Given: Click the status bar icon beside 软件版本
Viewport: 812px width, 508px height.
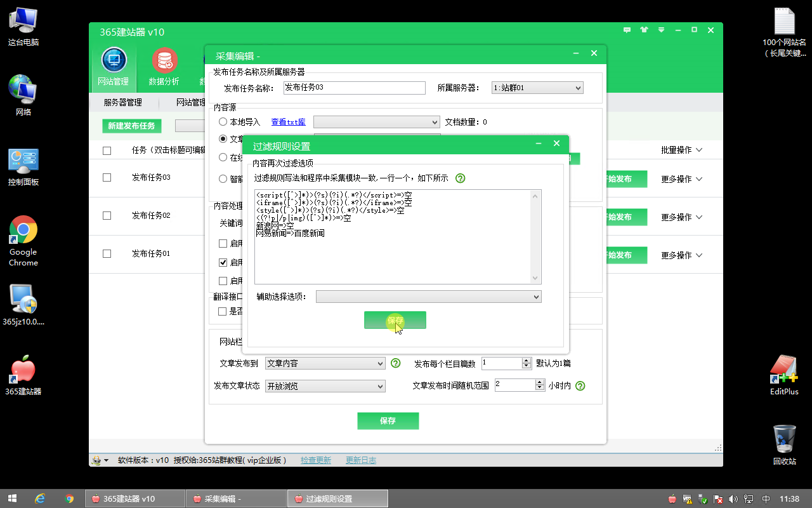Looking at the screenshot, I should [96, 460].
